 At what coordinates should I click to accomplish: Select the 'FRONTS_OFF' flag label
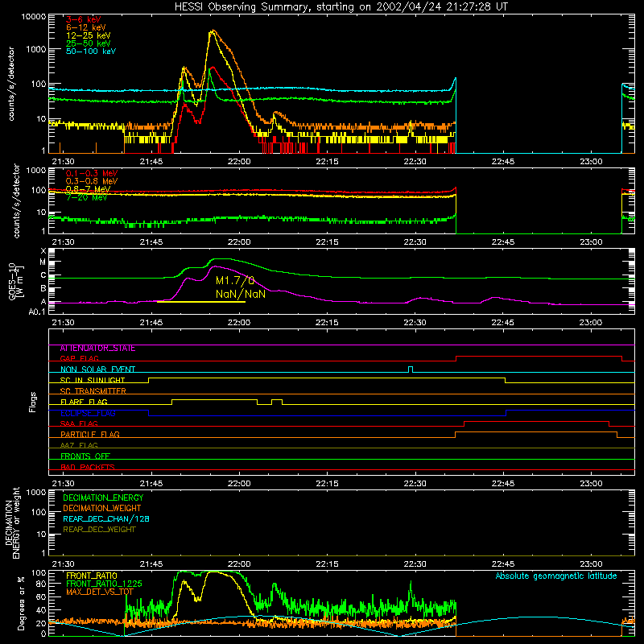pos(85,456)
